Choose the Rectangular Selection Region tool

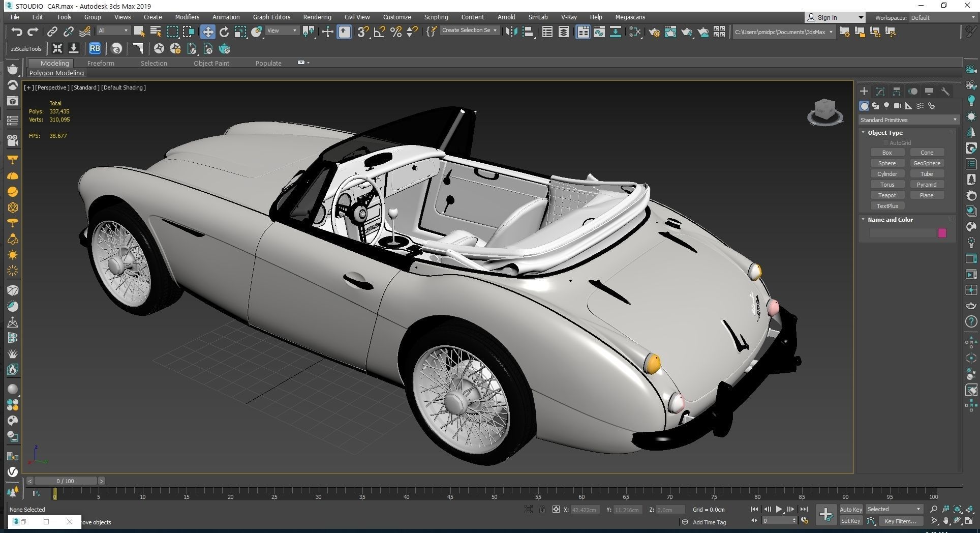(172, 32)
